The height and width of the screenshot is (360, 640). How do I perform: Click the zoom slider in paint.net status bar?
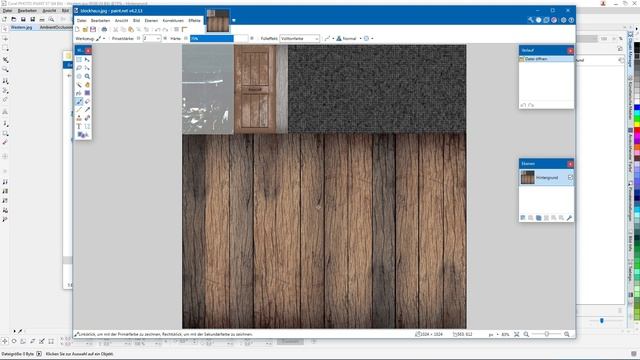(x=546, y=334)
